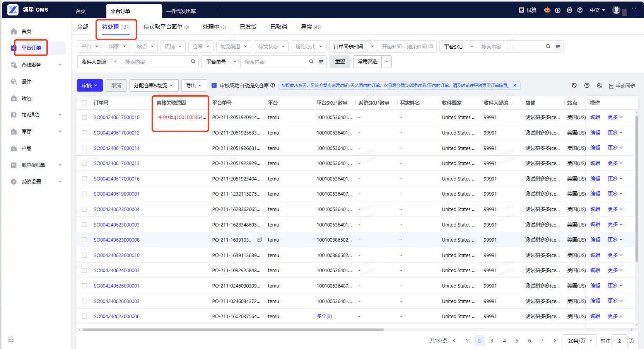Switch to the 异常 tab
This screenshot has width=644, height=349.
(311, 27)
